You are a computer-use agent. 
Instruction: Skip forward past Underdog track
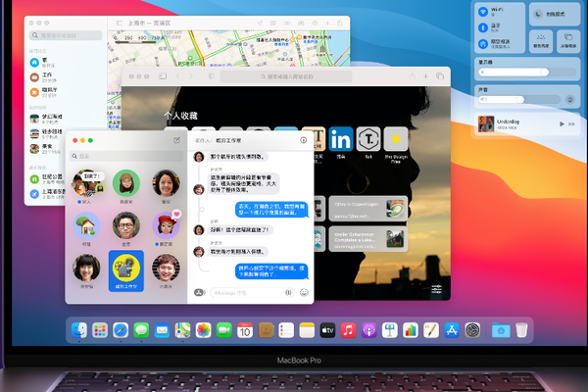(x=572, y=123)
